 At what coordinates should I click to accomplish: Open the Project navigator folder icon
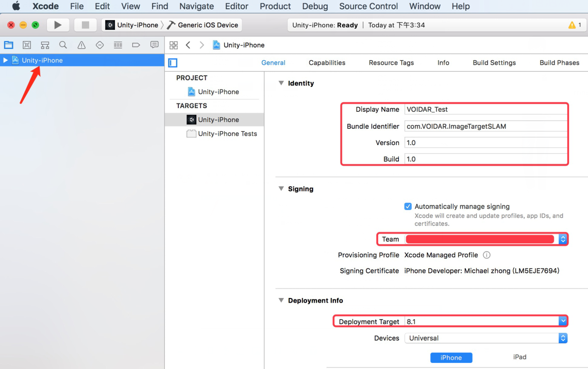point(9,45)
